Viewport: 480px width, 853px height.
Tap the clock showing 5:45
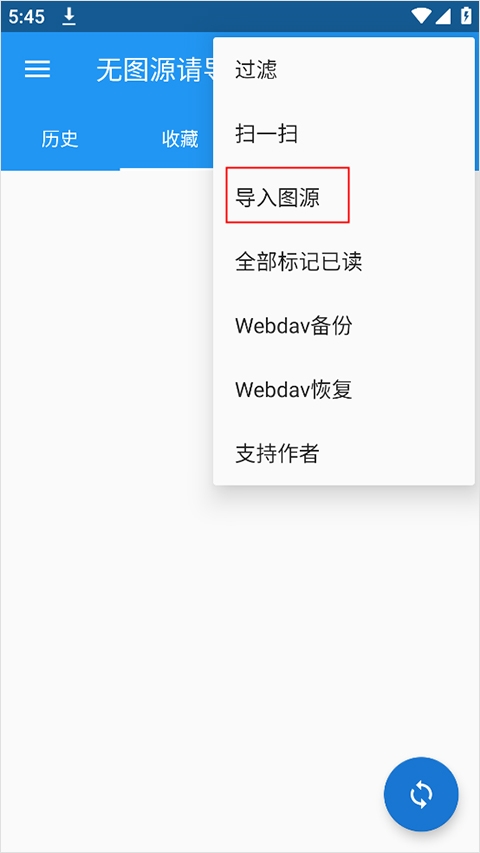[26, 17]
